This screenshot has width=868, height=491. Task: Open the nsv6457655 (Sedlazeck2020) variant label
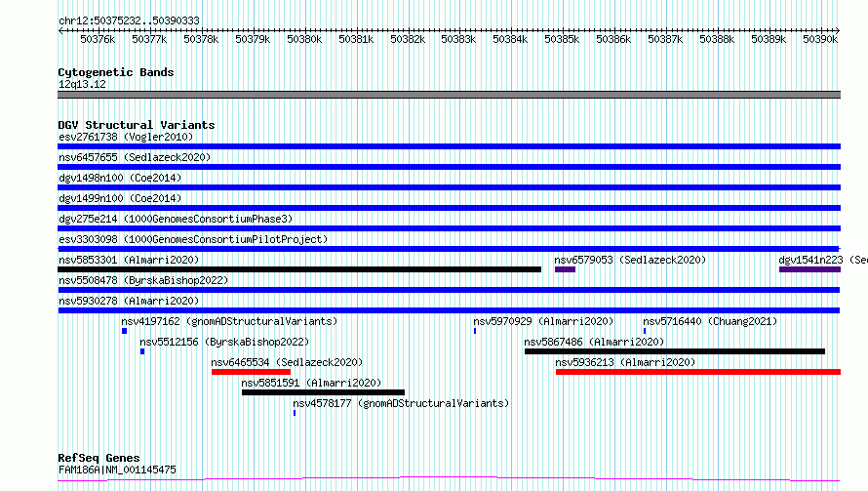click(135, 157)
